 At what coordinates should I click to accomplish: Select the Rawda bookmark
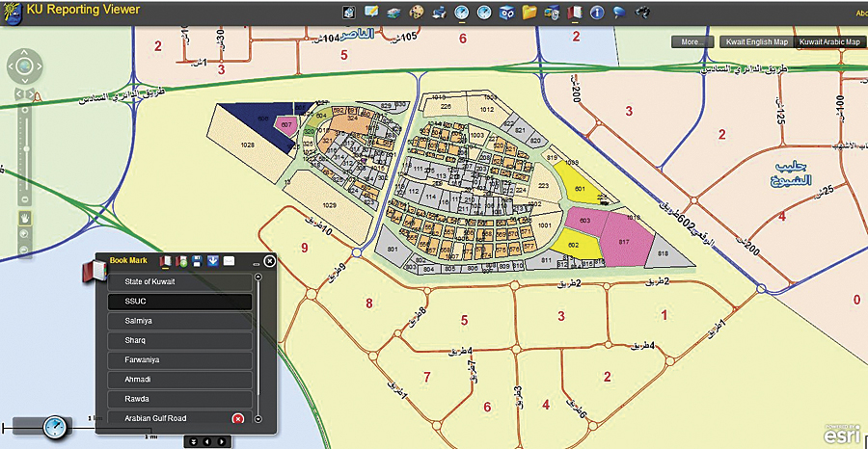click(180, 399)
